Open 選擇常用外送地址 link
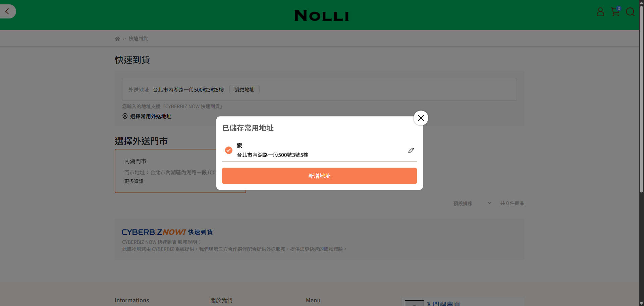This screenshot has height=306, width=644. pyautogui.click(x=151, y=116)
